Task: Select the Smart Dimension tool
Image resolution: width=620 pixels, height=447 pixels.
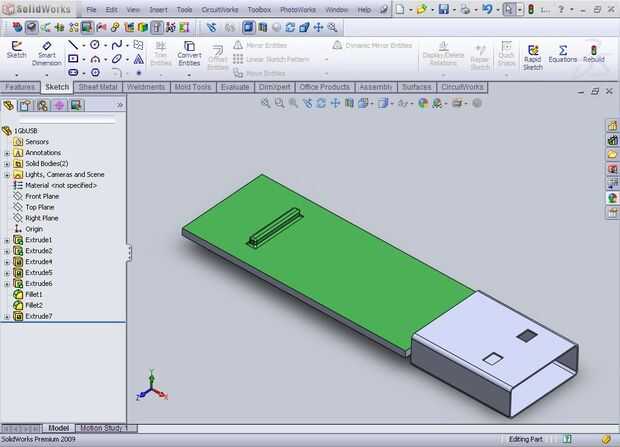Action: click(x=47, y=53)
